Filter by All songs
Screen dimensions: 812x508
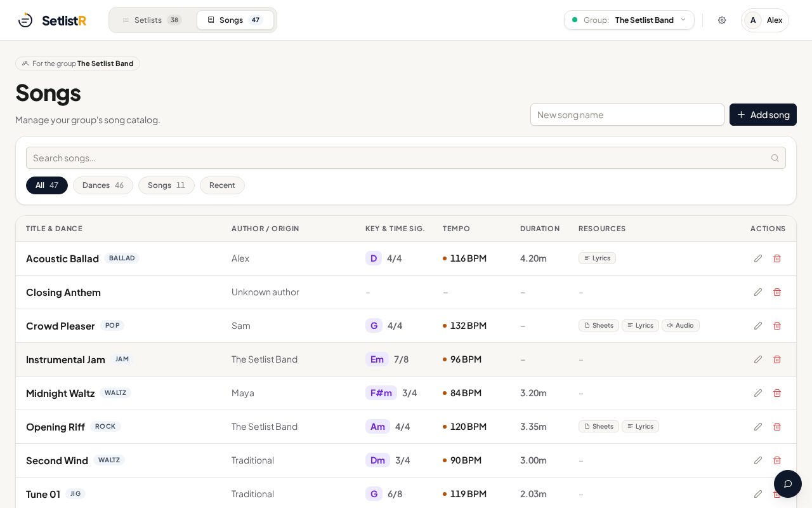[x=47, y=185]
